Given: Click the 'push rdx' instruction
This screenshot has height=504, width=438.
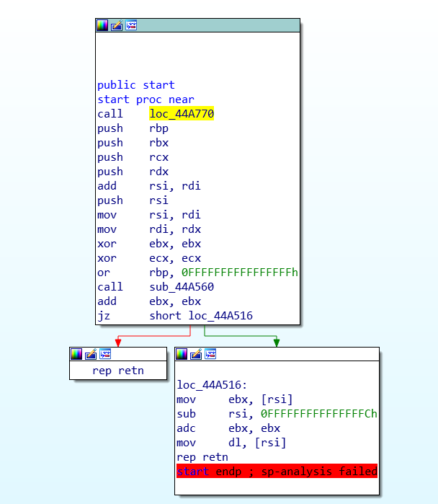Looking at the screenshot, I should [x=133, y=172].
